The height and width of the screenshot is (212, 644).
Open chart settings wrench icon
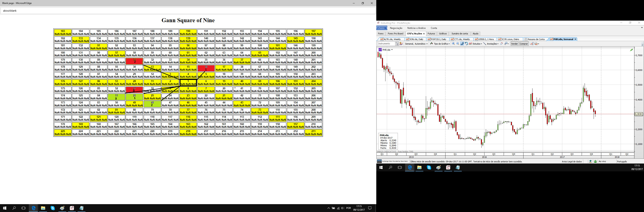[x=532, y=44]
